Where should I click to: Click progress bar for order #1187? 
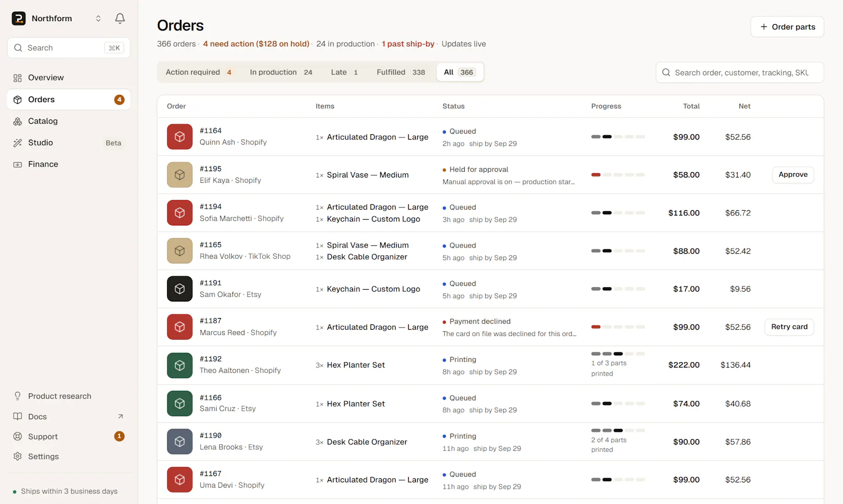[618, 327]
